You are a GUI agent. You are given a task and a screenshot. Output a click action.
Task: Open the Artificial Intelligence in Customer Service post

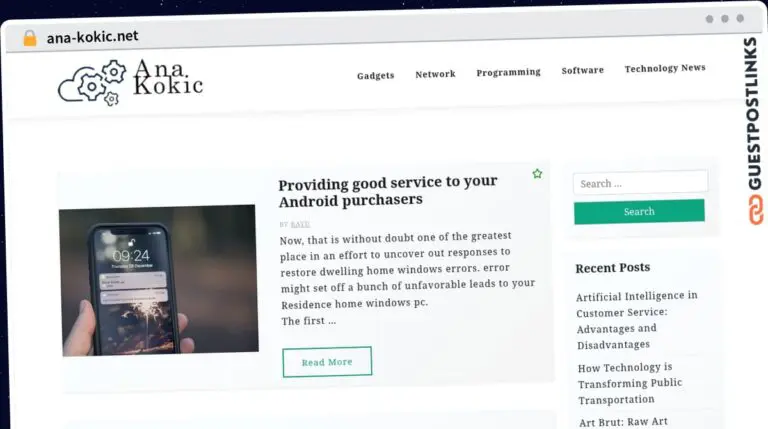[637, 320]
